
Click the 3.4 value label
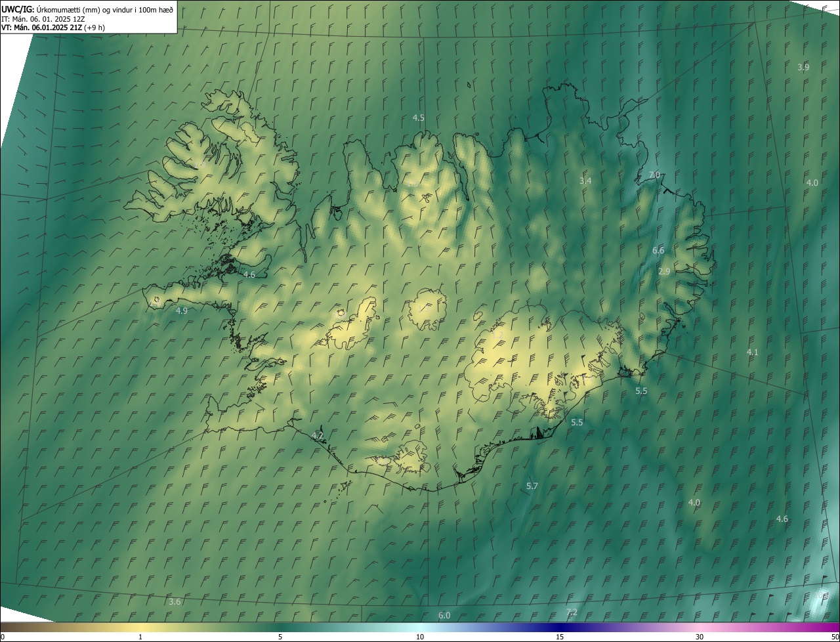pyautogui.click(x=585, y=181)
